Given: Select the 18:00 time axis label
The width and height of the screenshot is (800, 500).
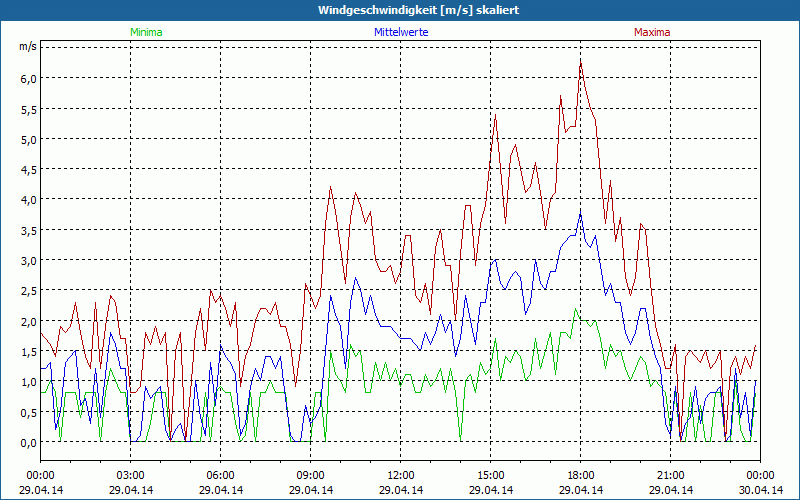Looking at the screenshot, I should [581, 475].
